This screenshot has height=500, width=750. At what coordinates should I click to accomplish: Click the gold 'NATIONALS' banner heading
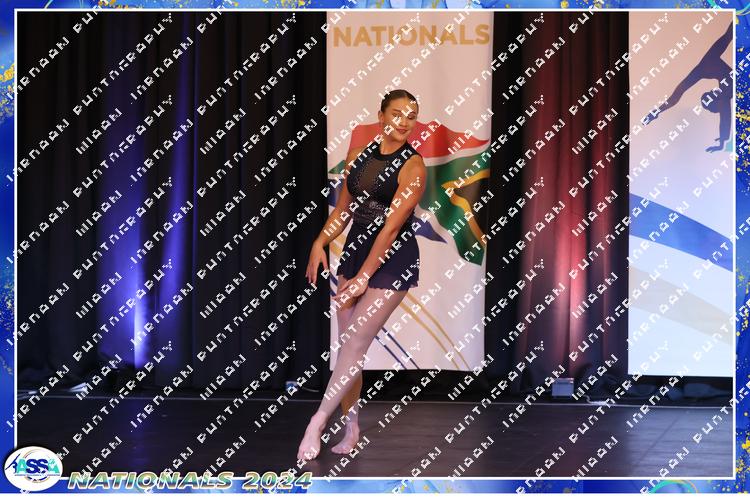[x=411, y=35]
